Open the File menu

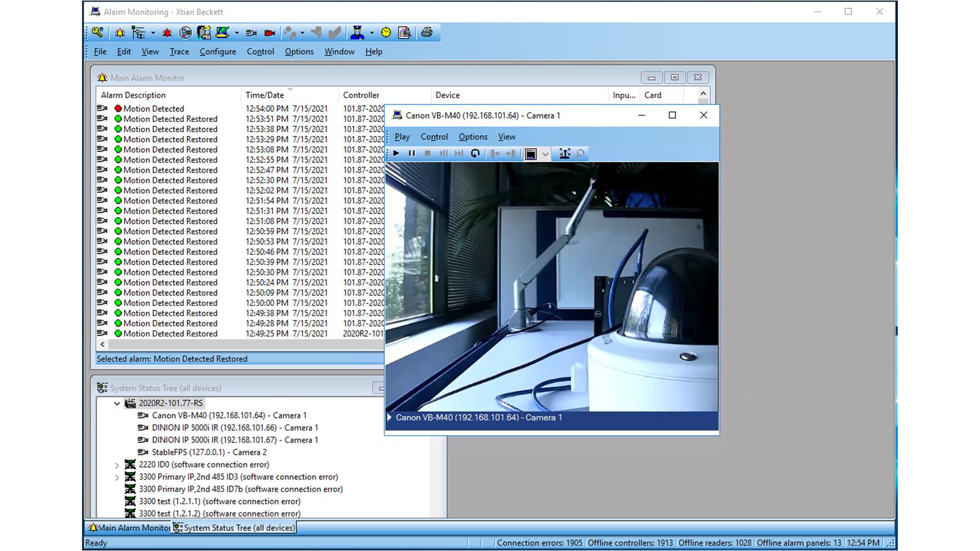point(100,52)
